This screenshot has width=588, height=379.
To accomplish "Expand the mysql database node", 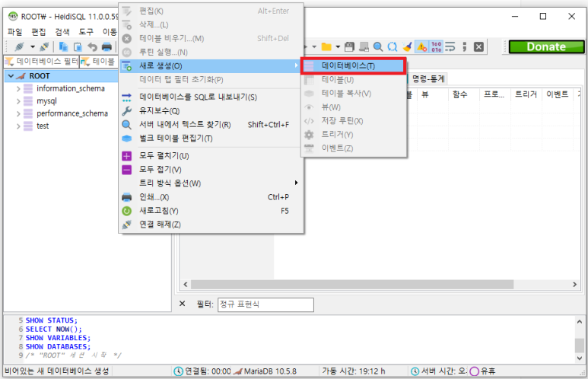I will pos(18,101).
